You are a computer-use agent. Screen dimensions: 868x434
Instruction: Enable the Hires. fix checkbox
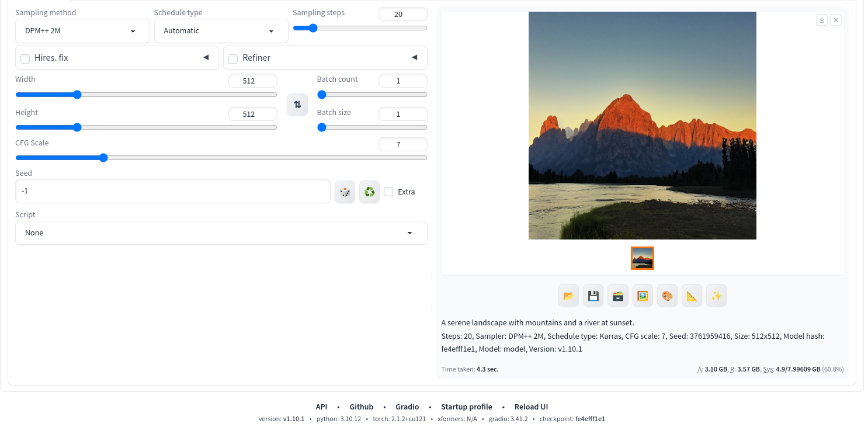pyautogui.click(x=25, y=58)
